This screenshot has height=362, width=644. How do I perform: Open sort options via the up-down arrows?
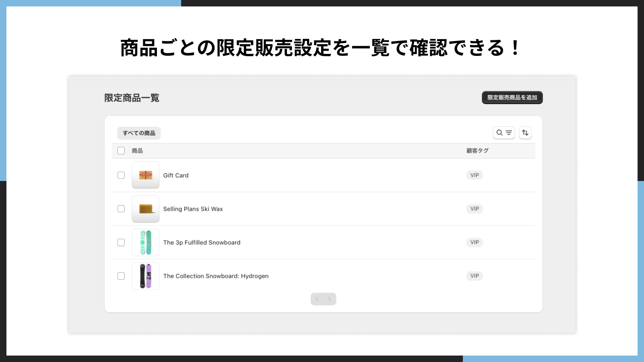525,133
